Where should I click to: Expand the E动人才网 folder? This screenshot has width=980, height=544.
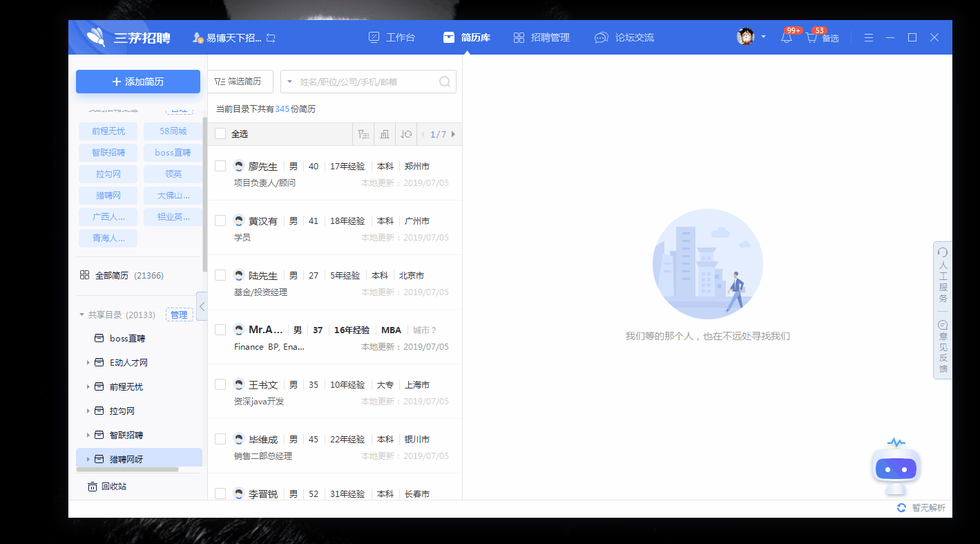(x=88, y=363)
